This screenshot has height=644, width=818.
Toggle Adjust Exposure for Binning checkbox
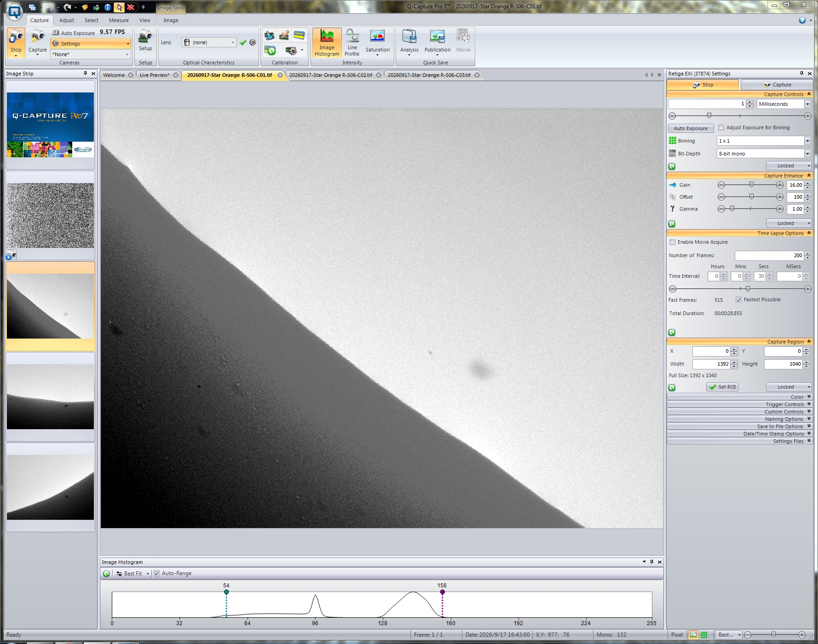pos(721,128)
